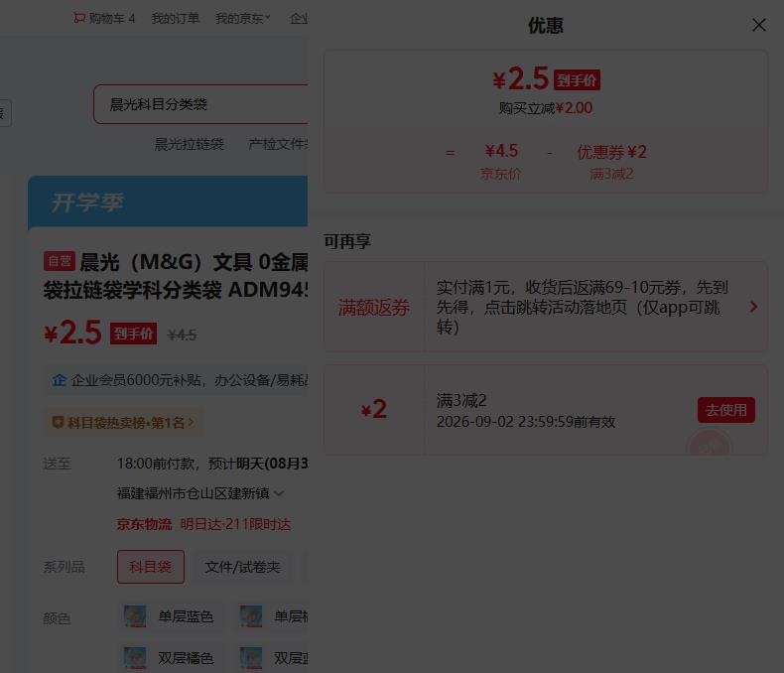Image resolution: width=784 pixels, height=673 pixels.
Task: Open the 满额返券 promotion arrow
Action: tap(753, 307)
